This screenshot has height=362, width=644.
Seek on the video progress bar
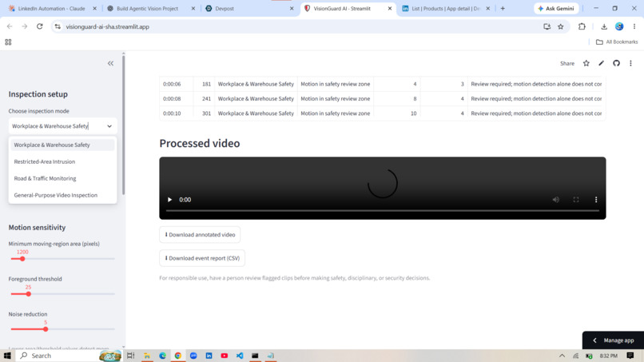click(x=383, y=210)
